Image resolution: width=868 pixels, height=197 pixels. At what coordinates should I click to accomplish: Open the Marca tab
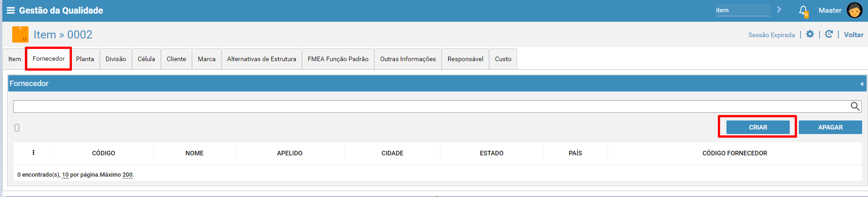[x=207, y=59]
